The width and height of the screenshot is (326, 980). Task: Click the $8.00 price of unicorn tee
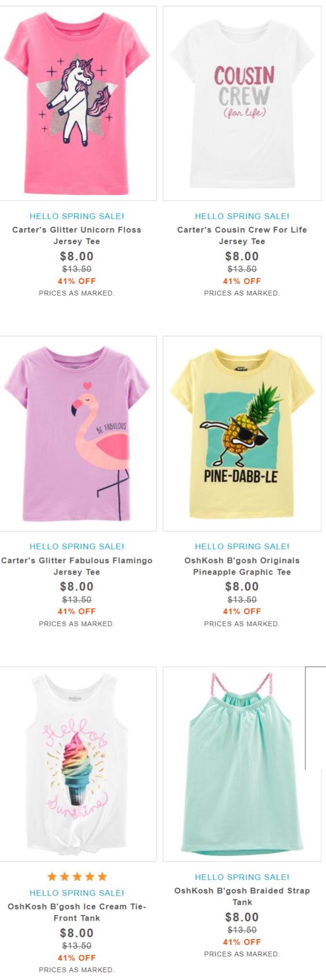[x=77, y=256]
